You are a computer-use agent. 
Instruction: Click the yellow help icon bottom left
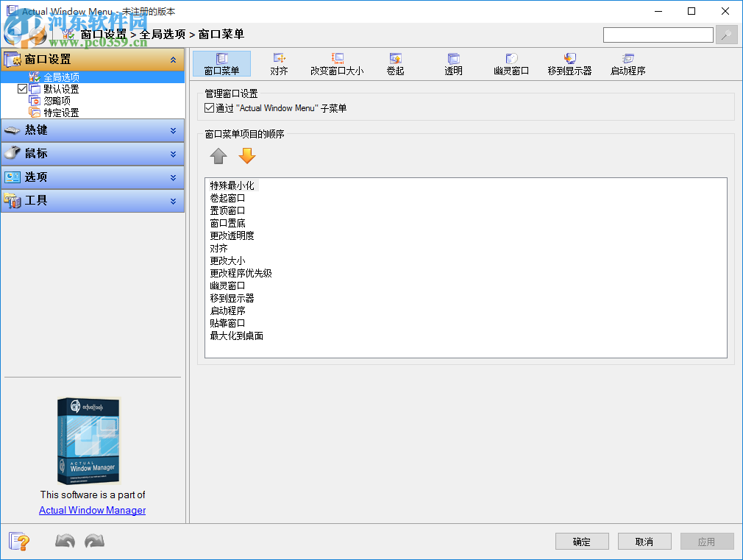point(19,541)
